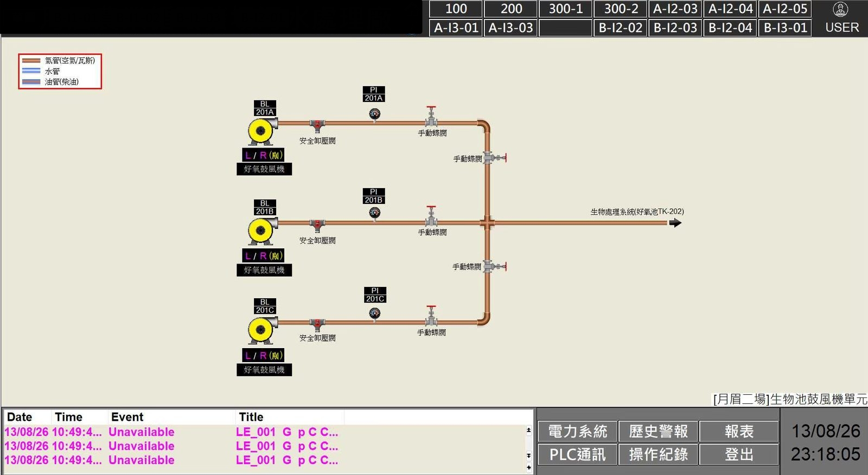Screen dimensions: 868x475
Task: Open the 電力系統 power system screen
Action: [577, 432]
